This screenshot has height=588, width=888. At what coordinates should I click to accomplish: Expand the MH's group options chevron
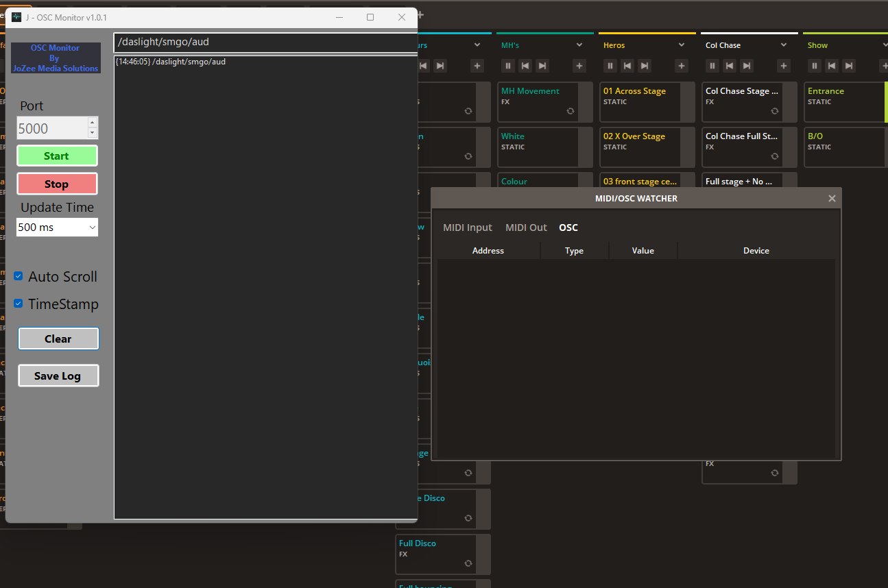click(579, 45)
